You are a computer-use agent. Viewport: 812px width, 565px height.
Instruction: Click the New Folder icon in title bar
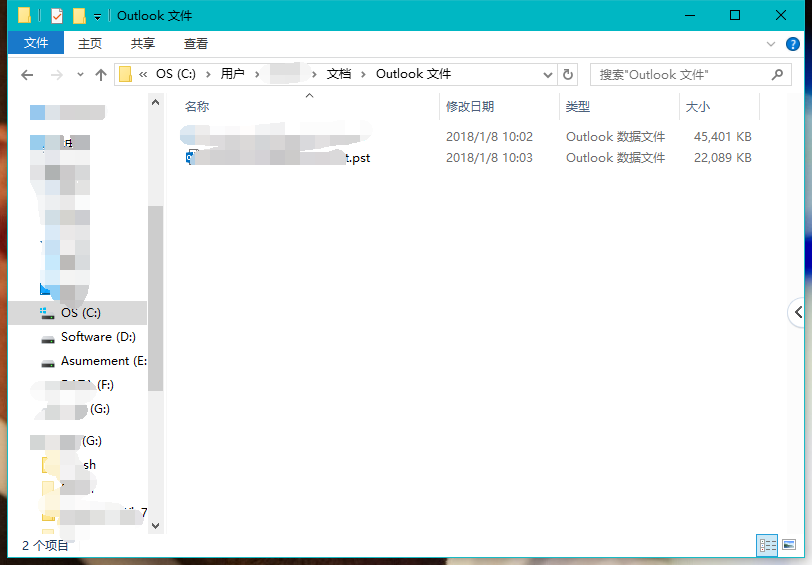[78, 15]
